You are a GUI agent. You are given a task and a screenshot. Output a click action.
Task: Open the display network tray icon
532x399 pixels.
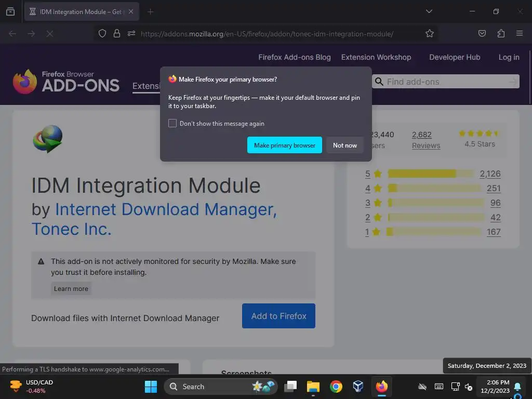coord(455,387)
